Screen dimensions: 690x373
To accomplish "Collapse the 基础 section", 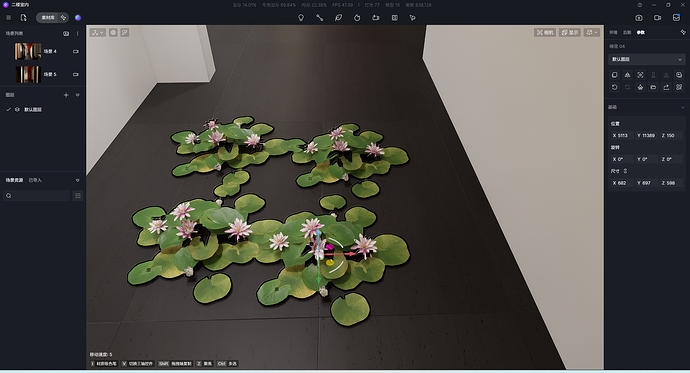I will [683, 107].
